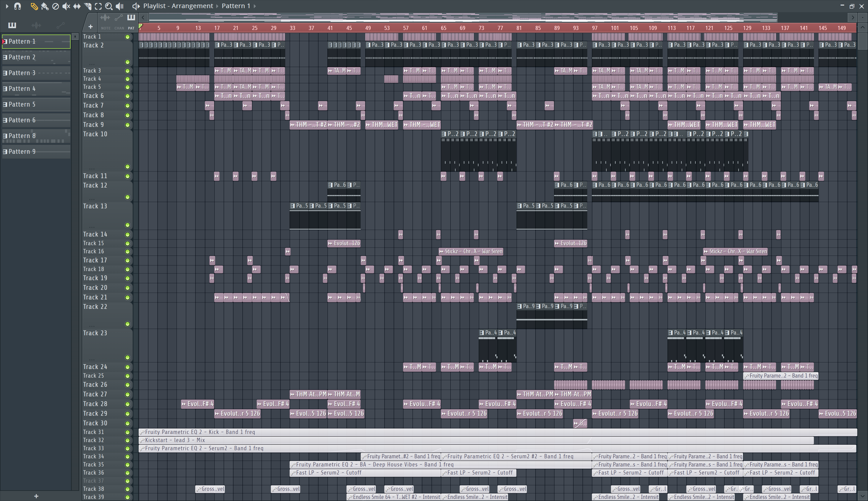
Task: Open the snap magnet options
Action: 18,6
